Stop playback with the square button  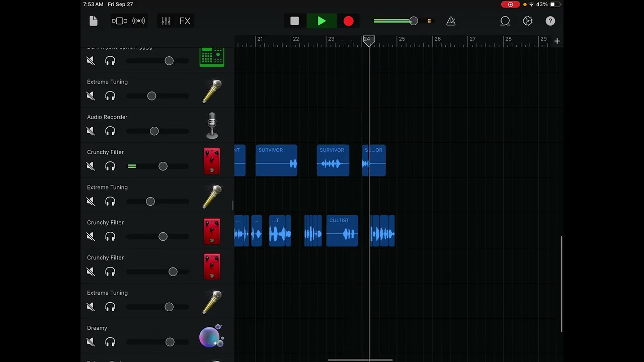point(295,21)
